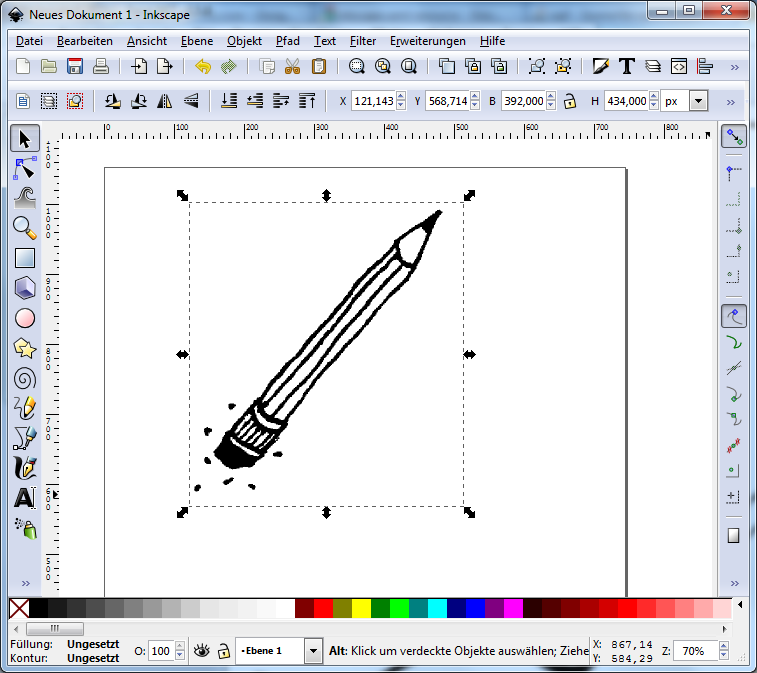Choose the Star polygon tool
The width and height of the screenshot is (757, 673).
click(x=25, y=349)
